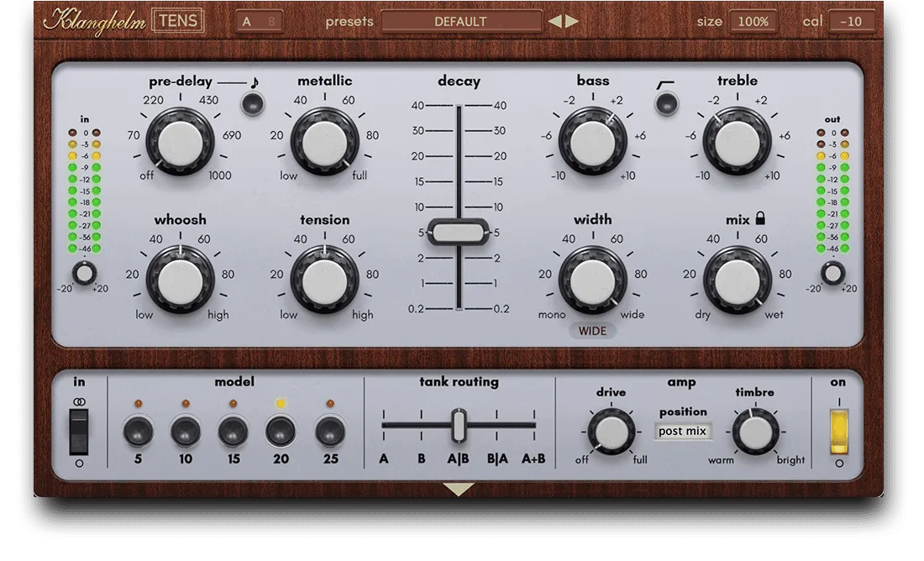Click the width knob
Viewport: 924px width, 561px height.
point(592,280)
